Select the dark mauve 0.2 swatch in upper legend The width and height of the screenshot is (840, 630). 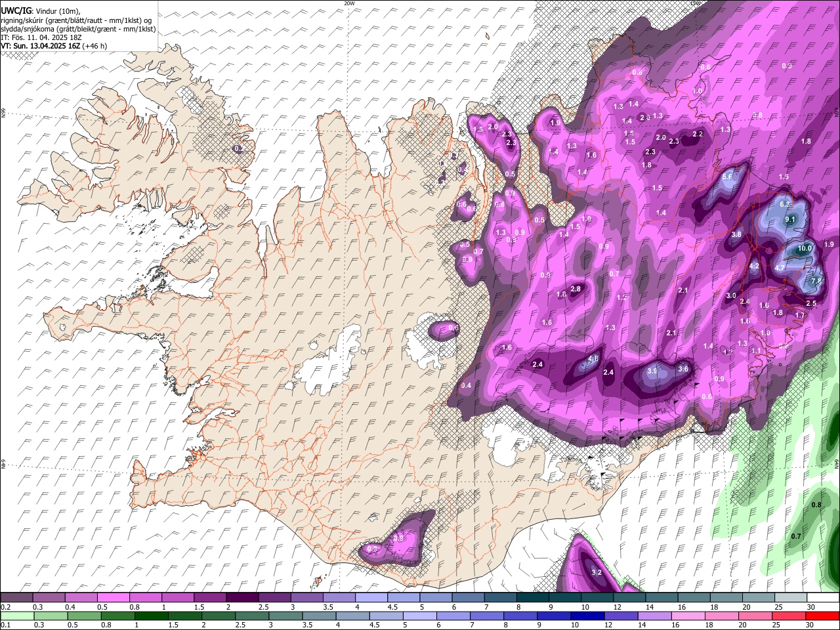point(16,598)
